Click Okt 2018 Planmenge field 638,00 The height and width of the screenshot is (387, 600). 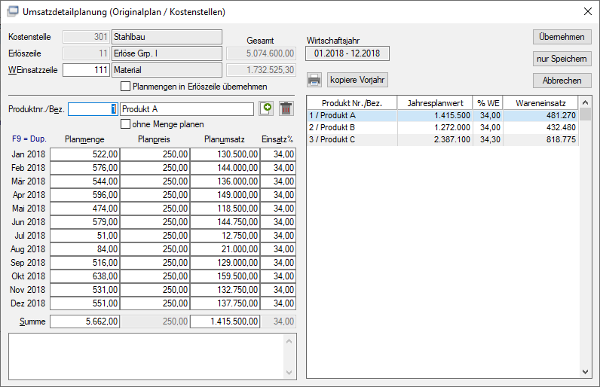pos(85,276)
